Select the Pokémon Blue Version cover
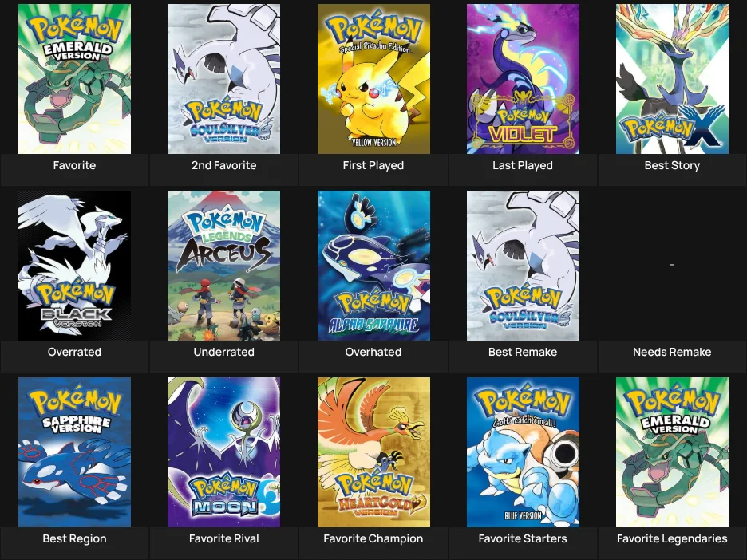 point(523,452)
